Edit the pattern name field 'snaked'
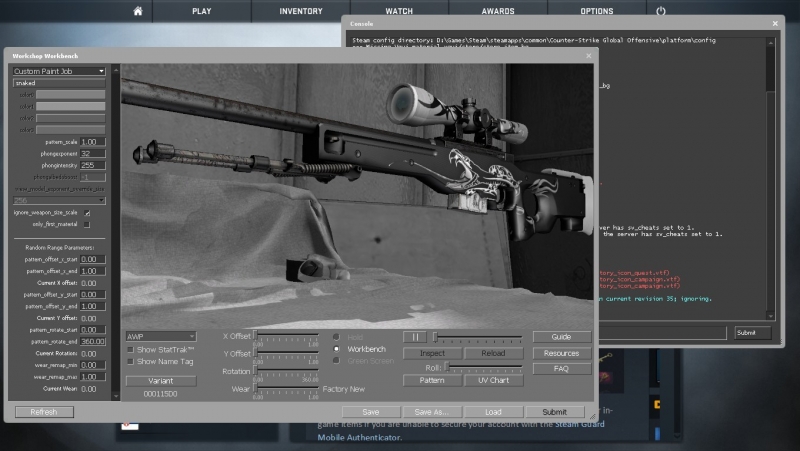 pyautogui.click(x=59, y=83)
